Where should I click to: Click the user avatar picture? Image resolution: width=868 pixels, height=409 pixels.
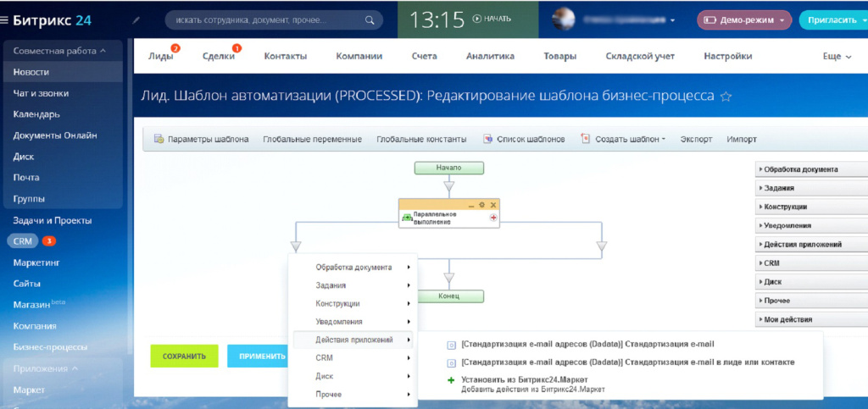[563, 19]
